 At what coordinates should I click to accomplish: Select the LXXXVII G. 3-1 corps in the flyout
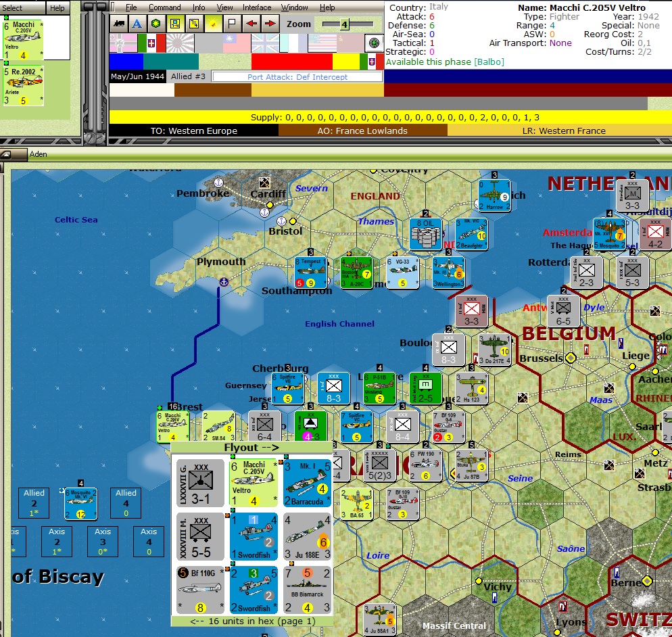(200, 483)
